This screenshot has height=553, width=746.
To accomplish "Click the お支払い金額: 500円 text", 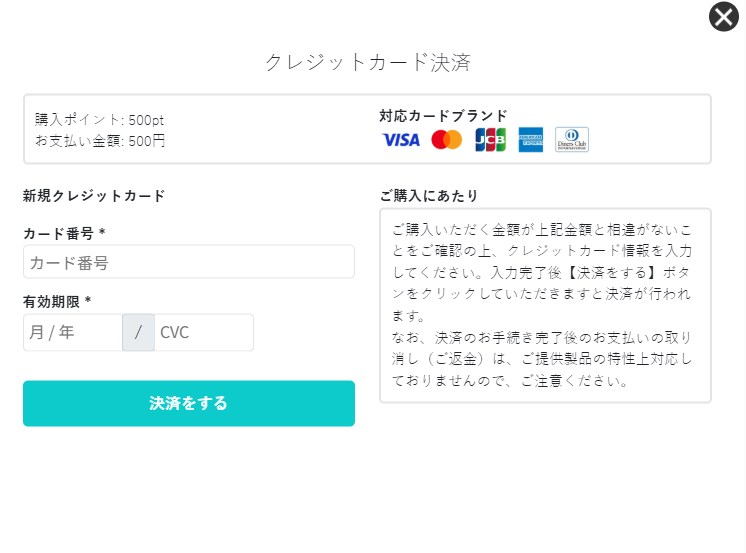I will [100, 141].
